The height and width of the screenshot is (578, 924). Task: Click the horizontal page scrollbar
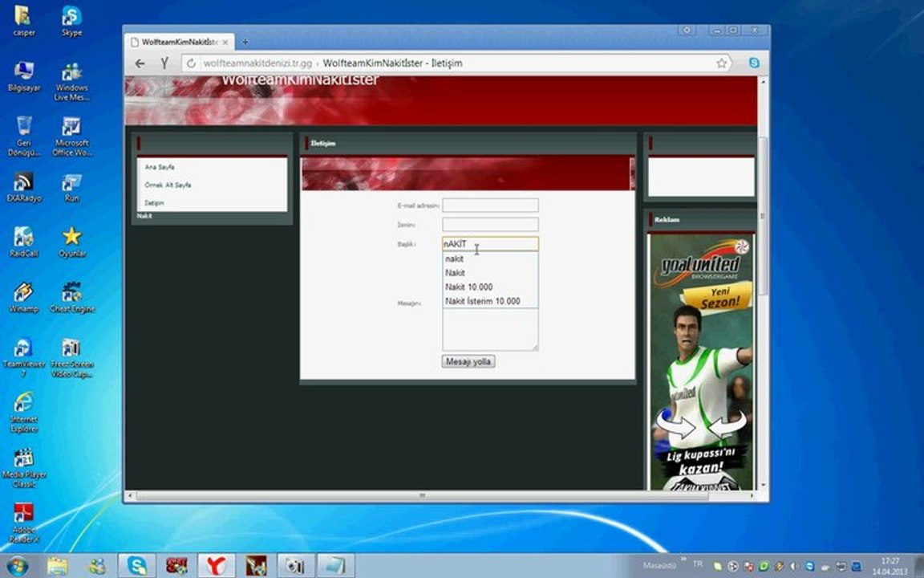point(422,495)
